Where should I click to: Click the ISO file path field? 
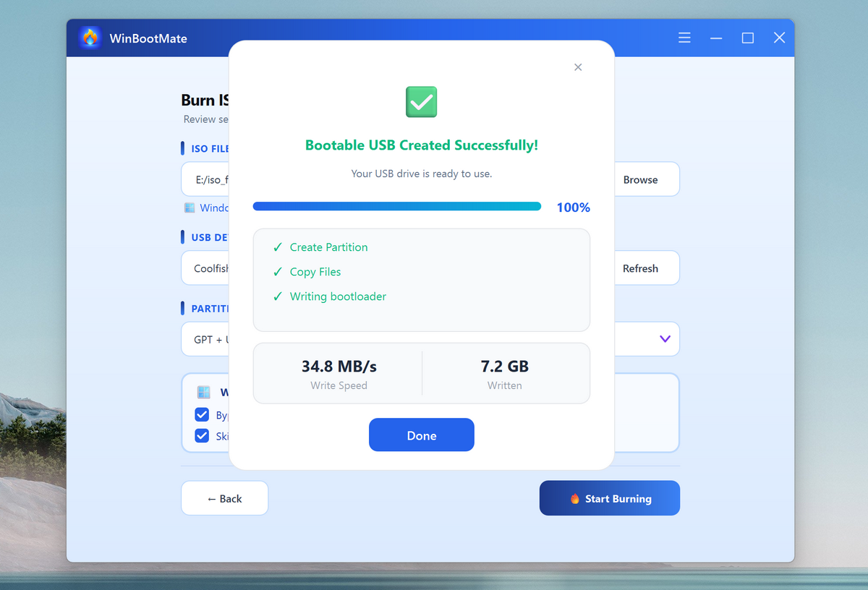205,179
